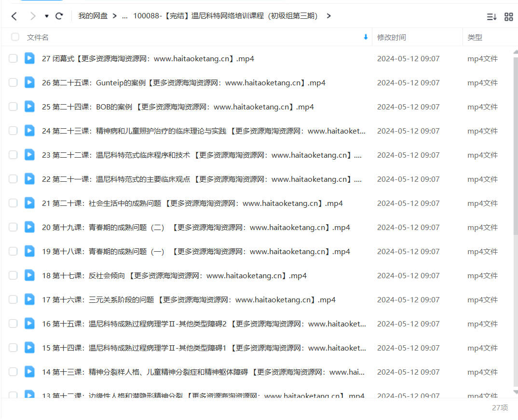Click the video icon of 23 第二十二课
Image resolution: width=518 pixels, height=420 pixels.
[x=29, y=154]
